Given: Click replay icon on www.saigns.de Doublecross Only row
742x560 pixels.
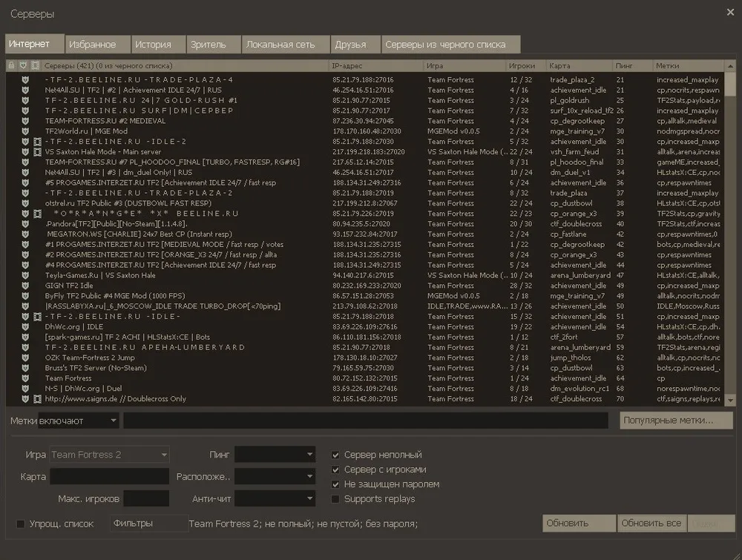Looking at the screenshot, I should (37, 398).
